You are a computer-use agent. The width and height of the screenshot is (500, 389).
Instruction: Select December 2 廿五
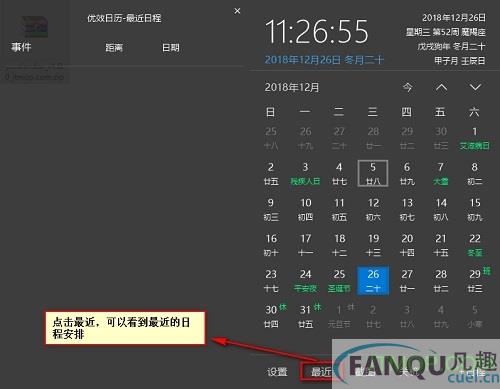[271, 174]
